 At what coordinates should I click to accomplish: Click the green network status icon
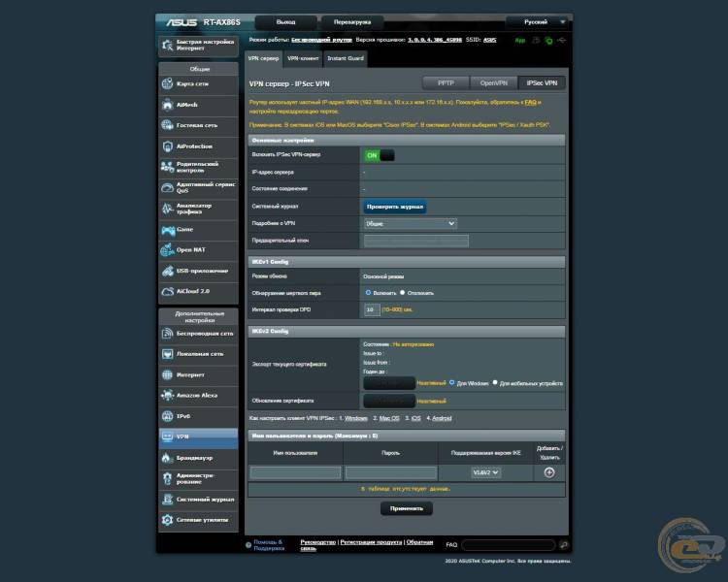548,41
